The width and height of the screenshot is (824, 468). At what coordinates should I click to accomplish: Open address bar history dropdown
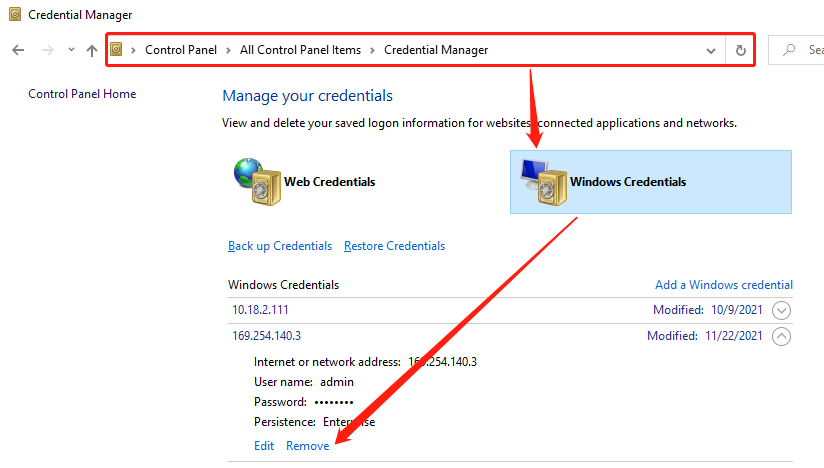pos(711,50)
